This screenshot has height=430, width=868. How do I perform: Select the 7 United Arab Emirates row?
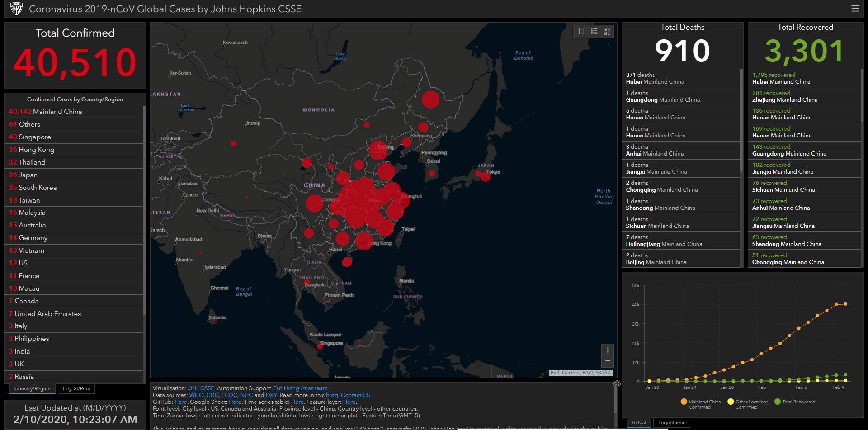coord(75,314)
